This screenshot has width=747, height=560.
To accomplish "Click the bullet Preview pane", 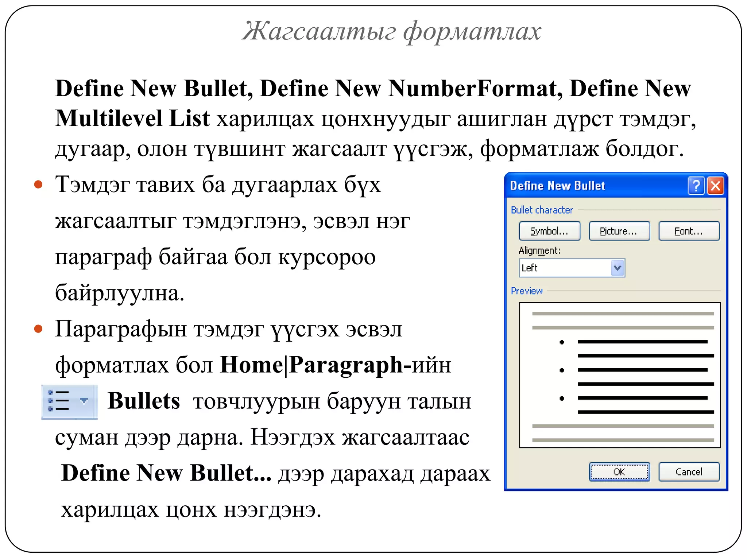I will coord(620,375).
